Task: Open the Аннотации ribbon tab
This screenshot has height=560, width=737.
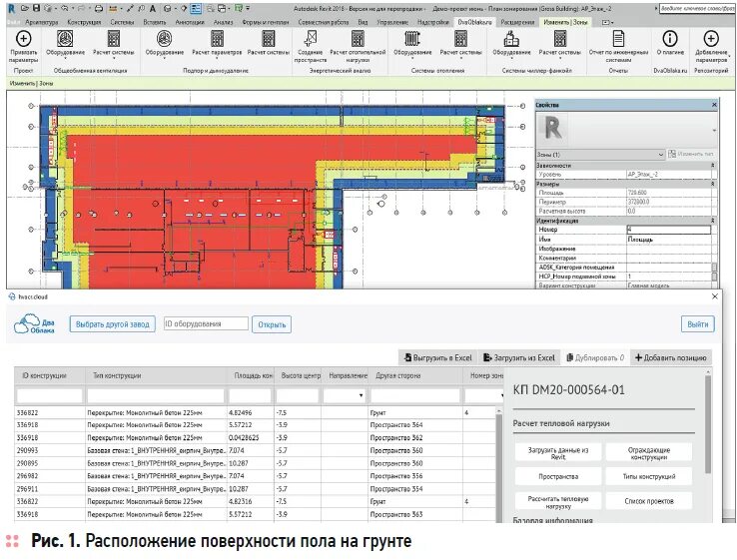Action: (x=190, y=22)
